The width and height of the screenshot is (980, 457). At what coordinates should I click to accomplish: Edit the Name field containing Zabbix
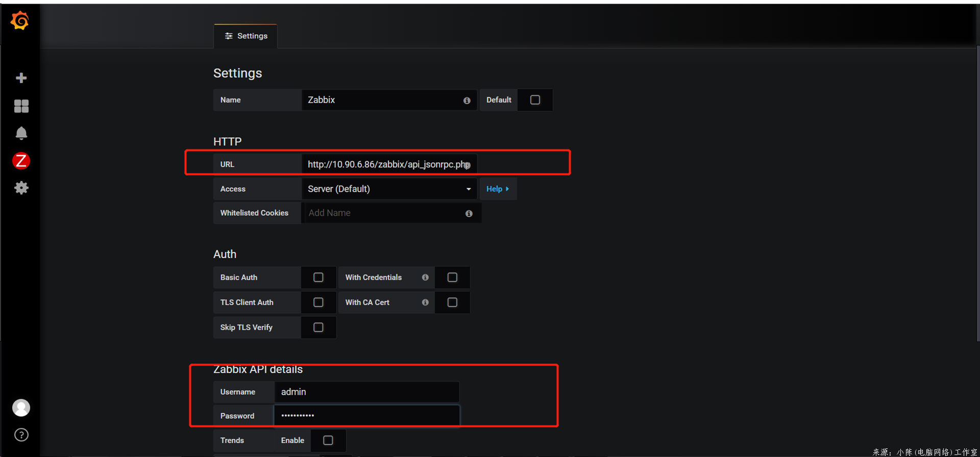pyautogui.click(x=389, y=100)
